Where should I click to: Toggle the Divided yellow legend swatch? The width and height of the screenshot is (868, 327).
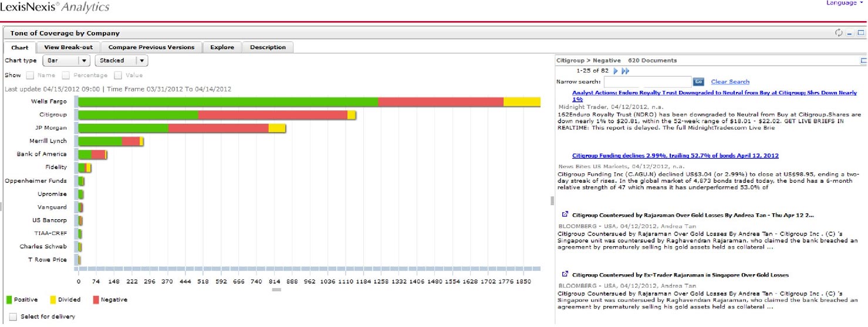pyautogui.click(x=53, y=300)
